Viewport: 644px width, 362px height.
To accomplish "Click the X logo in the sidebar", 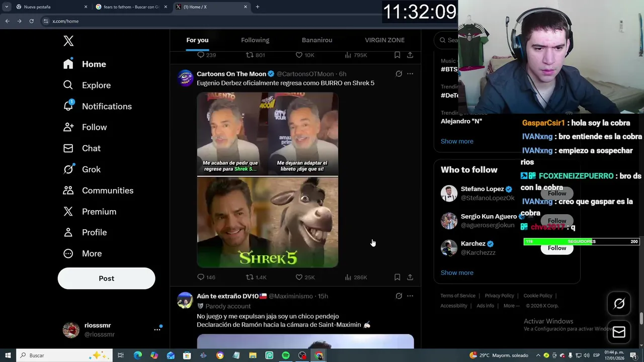I will [x=68, y=41].
